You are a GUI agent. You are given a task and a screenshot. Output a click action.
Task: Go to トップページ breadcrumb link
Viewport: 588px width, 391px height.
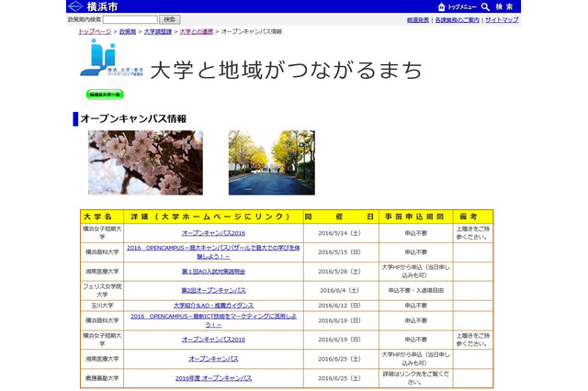click(x=95, y=31)
